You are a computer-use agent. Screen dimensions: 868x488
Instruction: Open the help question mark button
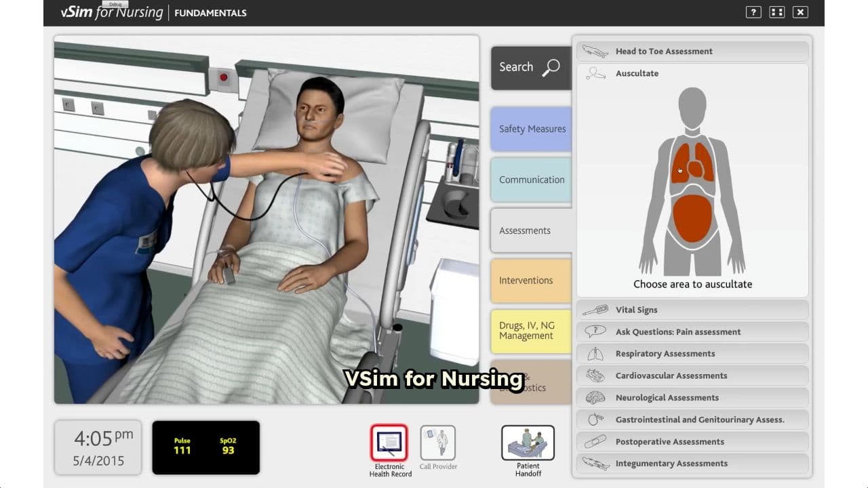[753, 12]
